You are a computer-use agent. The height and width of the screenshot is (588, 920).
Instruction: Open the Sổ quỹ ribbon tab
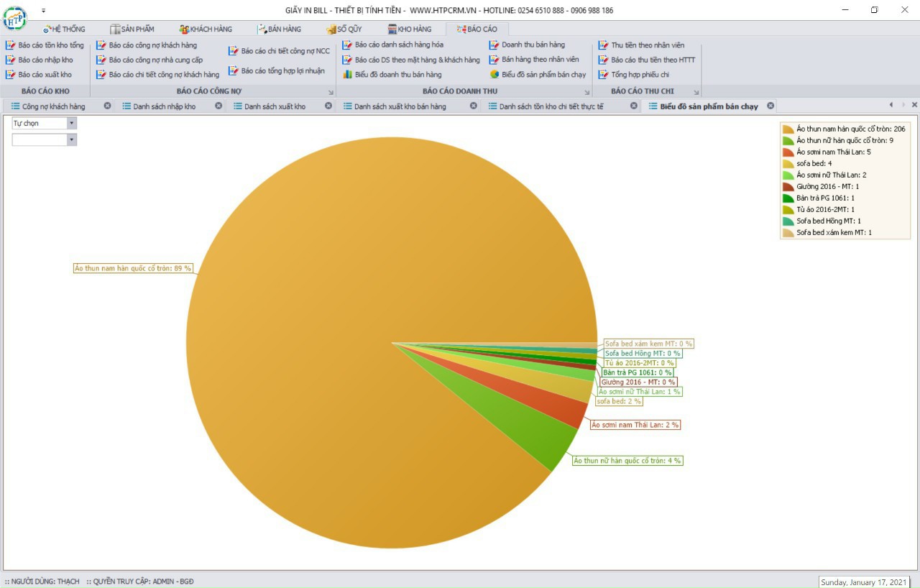pos(344,29)
